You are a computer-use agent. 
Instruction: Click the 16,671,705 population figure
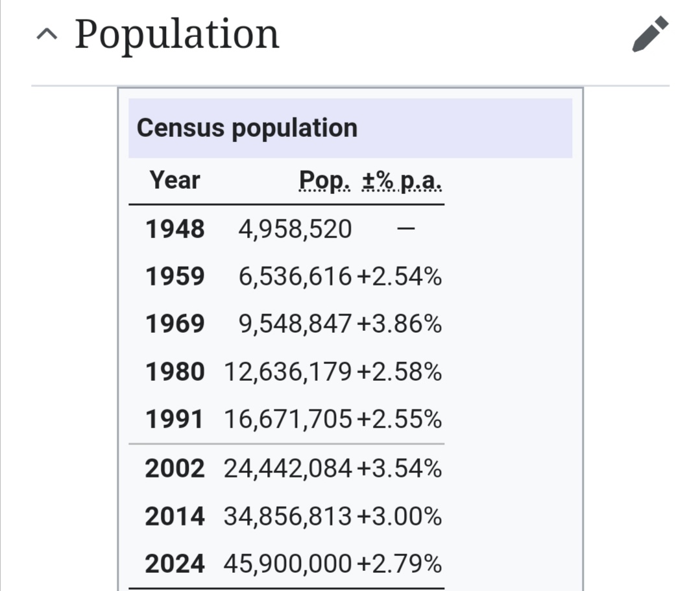(x=288, y=420)
